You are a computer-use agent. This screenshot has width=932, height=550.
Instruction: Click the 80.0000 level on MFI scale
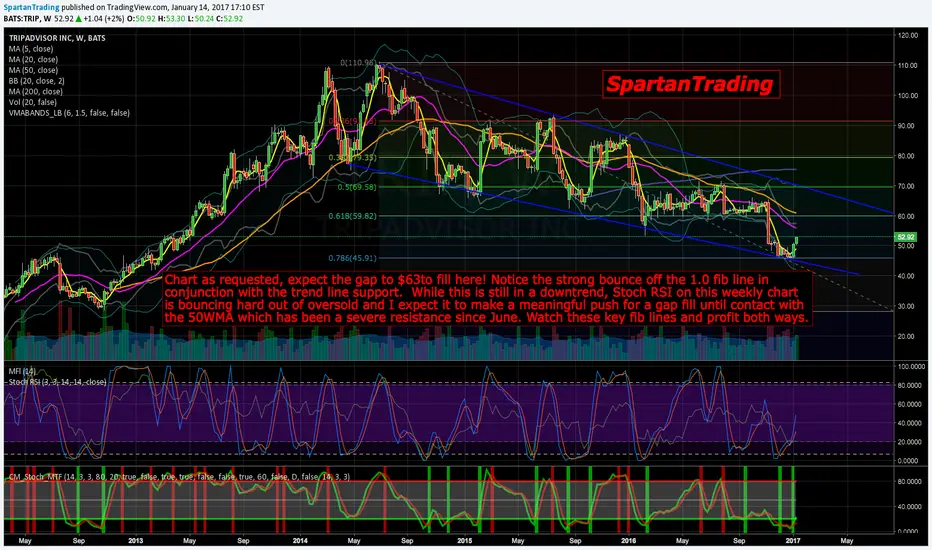tap(910, 386)
